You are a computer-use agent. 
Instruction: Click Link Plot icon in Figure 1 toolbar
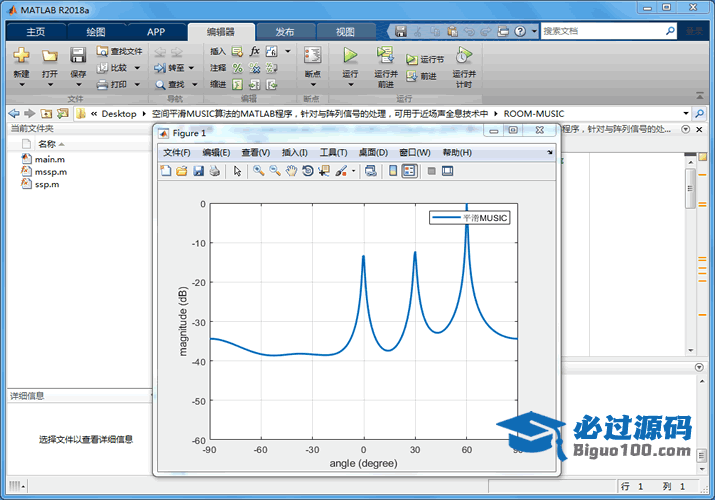pyautogui.click(x=371, y=171)
